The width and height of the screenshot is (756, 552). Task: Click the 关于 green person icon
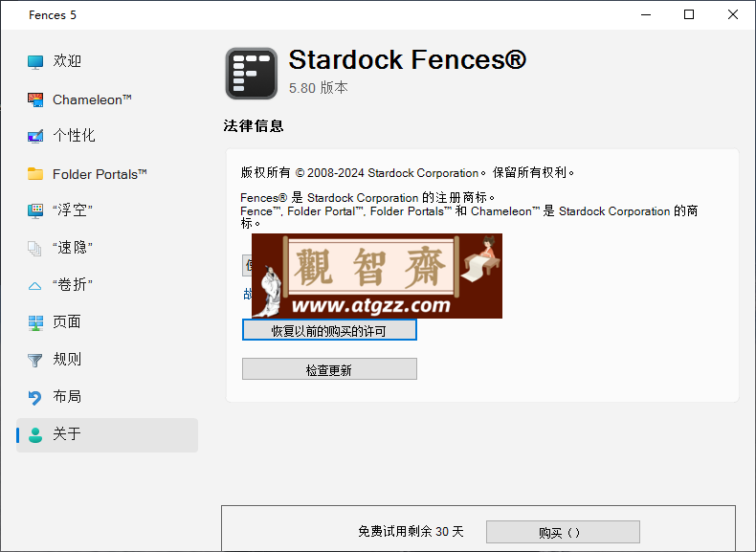35,435
